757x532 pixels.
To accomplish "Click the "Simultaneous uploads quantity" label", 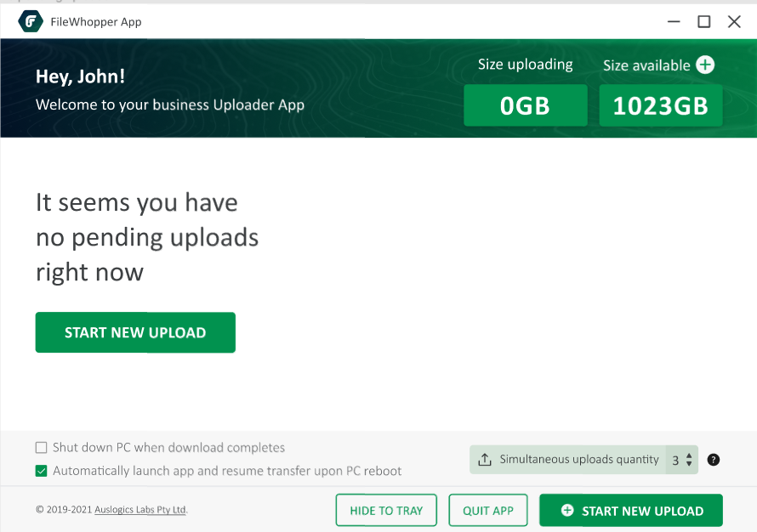I will click(x=579, y=459).
